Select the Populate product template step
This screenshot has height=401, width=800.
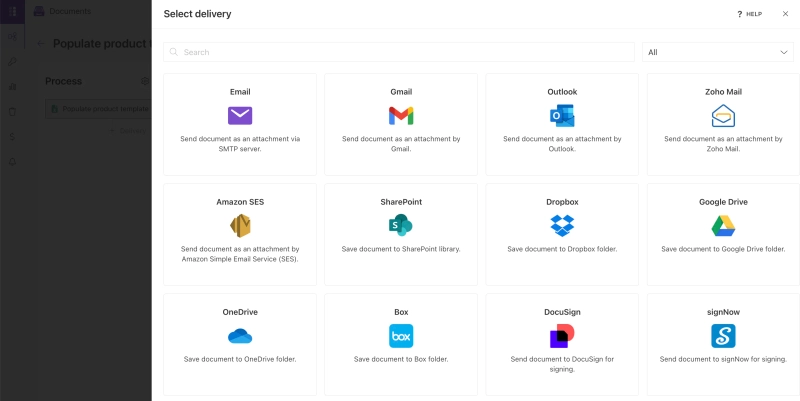(x=99, y=109)
